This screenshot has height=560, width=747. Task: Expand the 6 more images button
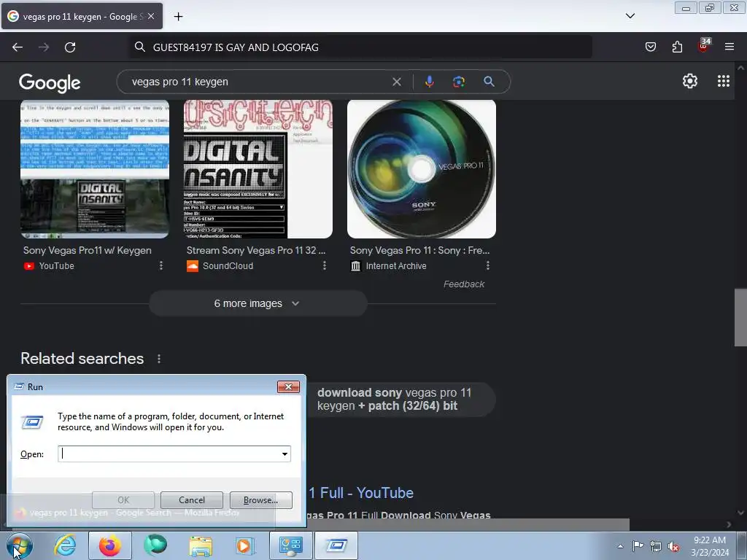[x=258, y=303]
